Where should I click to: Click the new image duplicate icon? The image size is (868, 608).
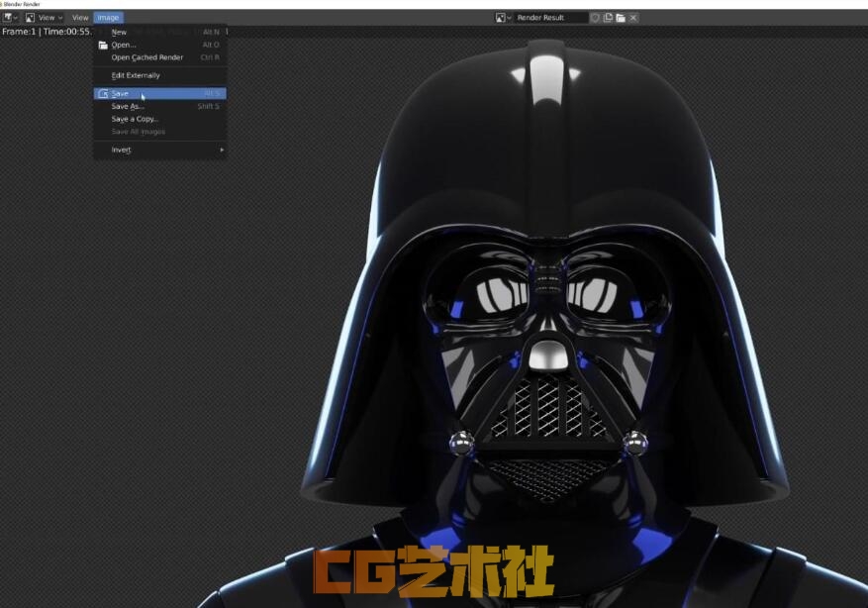point(608,18)
